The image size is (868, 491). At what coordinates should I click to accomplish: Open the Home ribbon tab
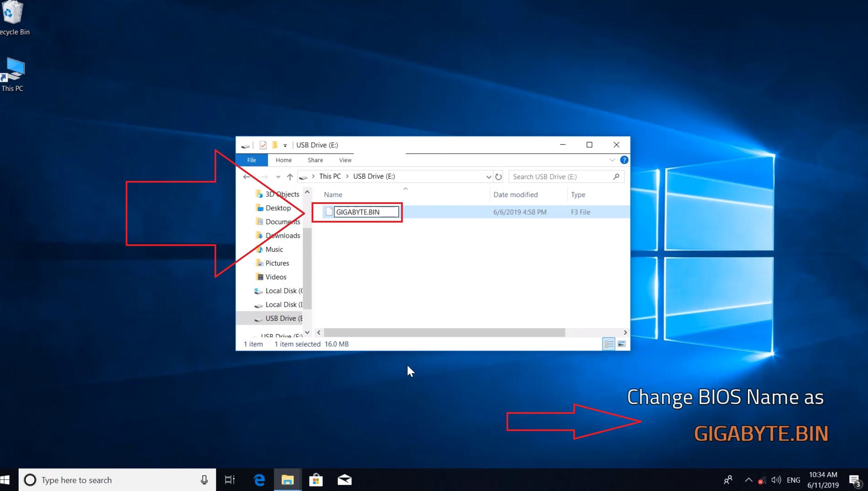283,160
